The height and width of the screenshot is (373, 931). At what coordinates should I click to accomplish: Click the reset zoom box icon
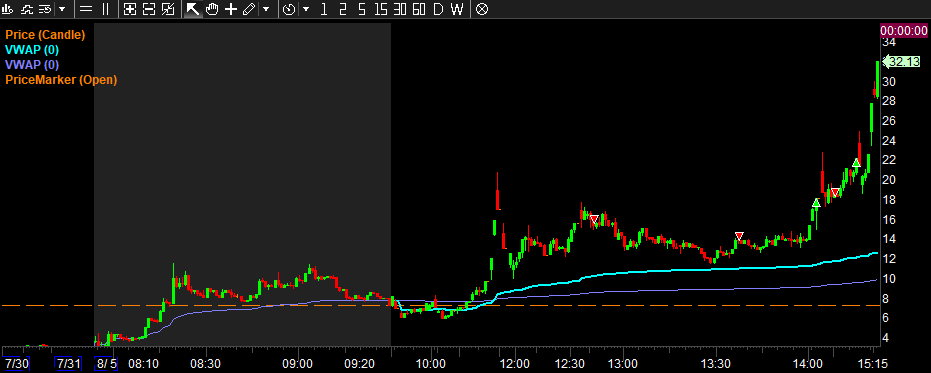click(x=168, y=9)
